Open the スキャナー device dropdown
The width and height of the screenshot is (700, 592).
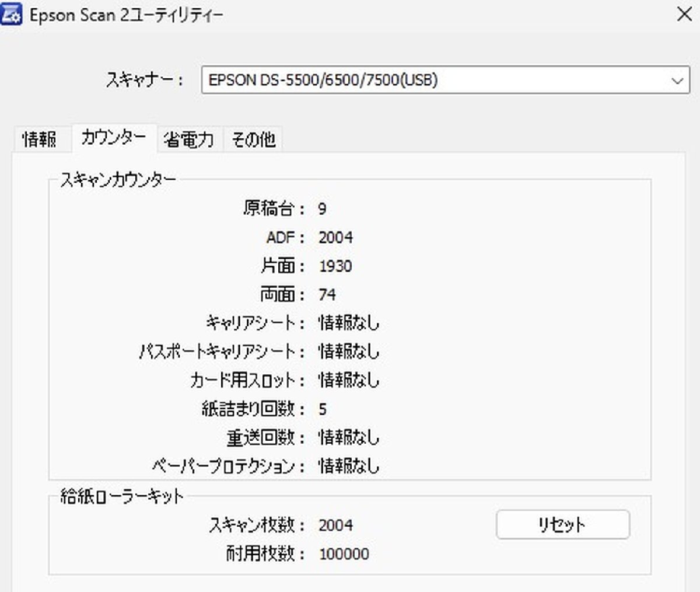pyautogui.click(x=446, y=80)
